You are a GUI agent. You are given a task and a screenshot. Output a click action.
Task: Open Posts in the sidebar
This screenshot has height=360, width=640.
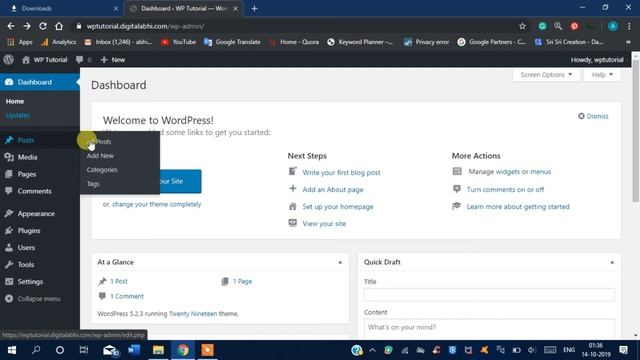coord(40,140)
